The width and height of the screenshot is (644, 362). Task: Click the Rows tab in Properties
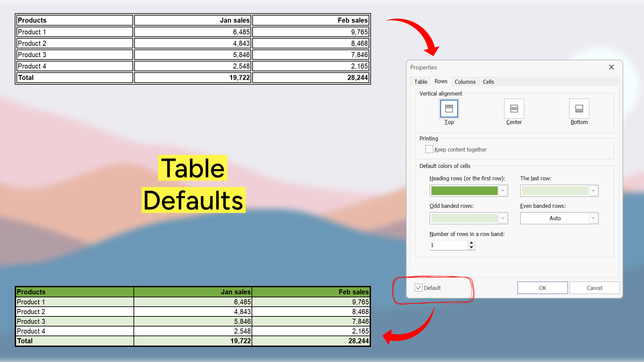(440, 81)
